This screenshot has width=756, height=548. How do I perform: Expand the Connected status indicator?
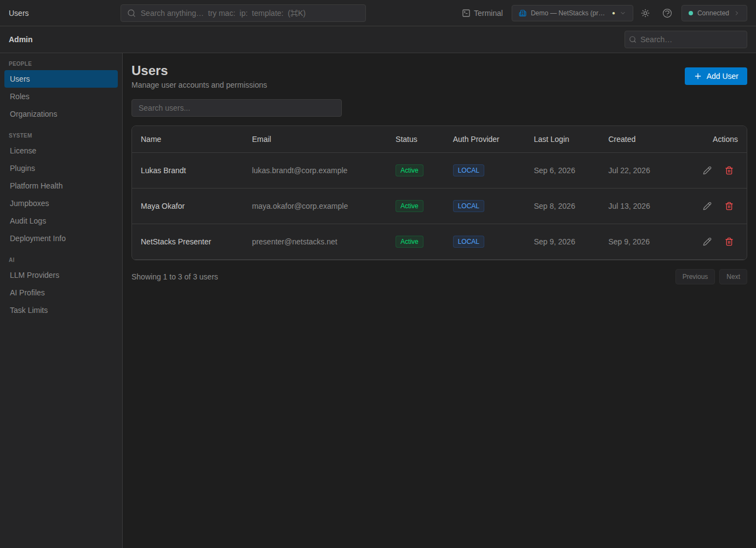pos(714,13)
